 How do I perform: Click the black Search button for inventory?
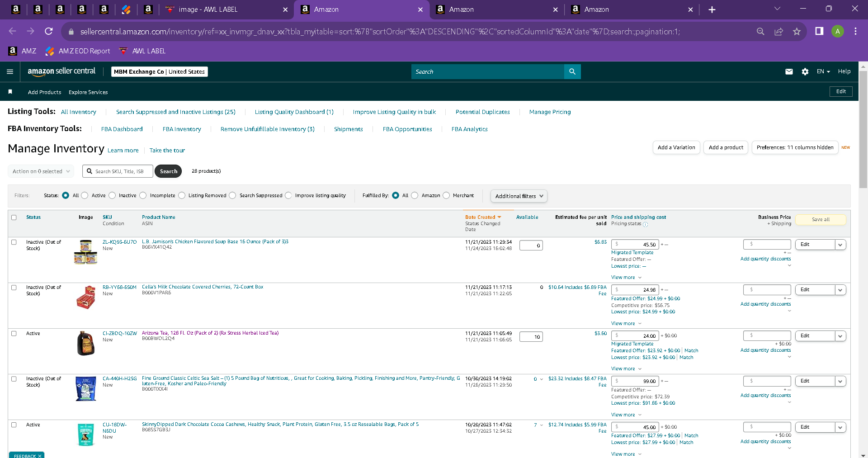tap(168, 171)
